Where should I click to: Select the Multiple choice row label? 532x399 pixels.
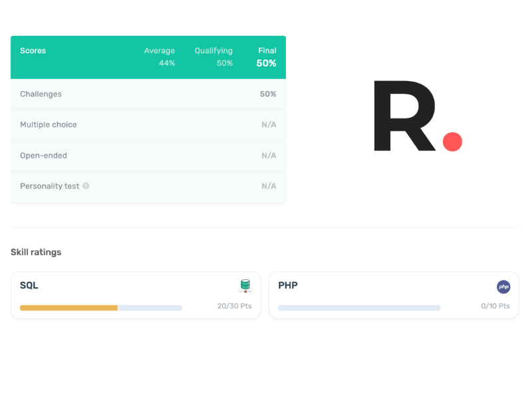tap(49, 124)
